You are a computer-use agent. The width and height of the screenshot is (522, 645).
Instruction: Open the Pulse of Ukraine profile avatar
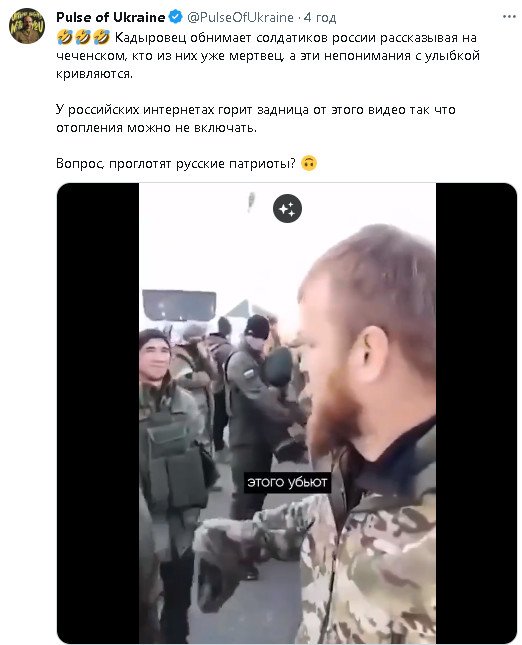(27, 26)
